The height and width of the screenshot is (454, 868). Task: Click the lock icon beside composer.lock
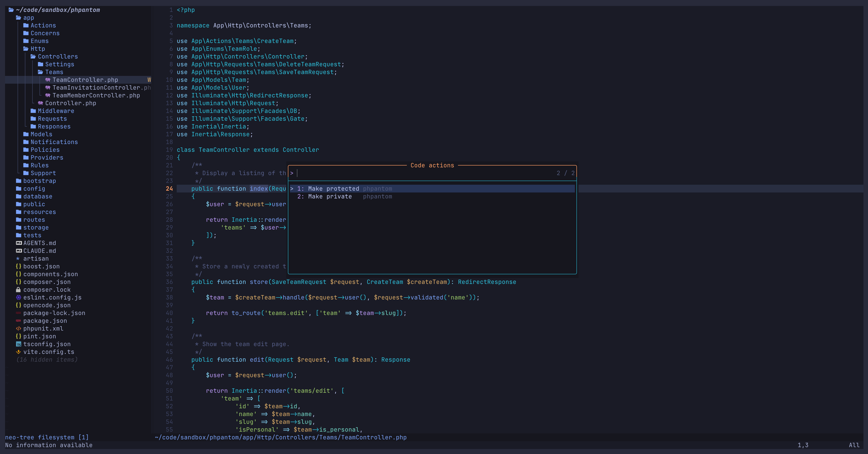click(x=18, y=290)
